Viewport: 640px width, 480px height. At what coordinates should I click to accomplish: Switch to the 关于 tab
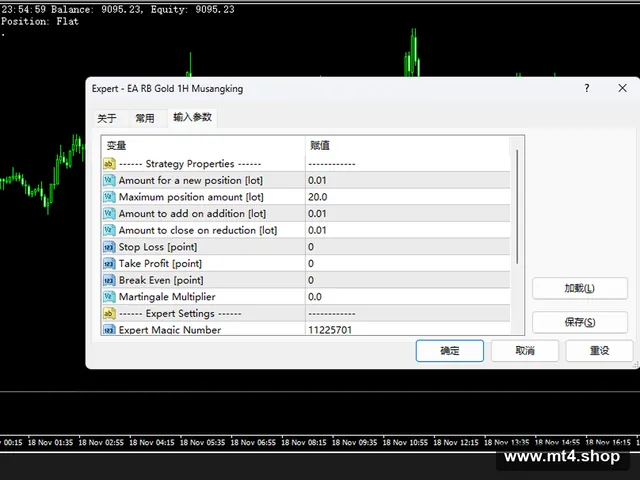point(107,118)
